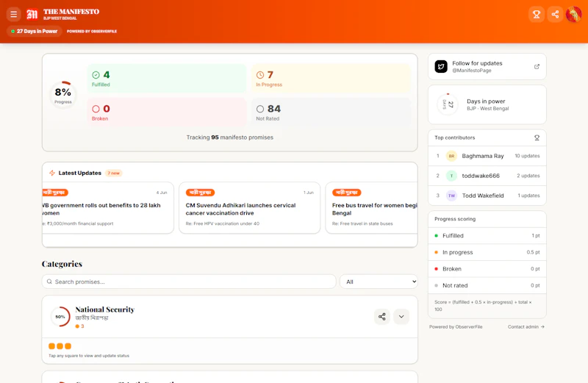
Task: Click the BR avatar
Action: [451, 156]
